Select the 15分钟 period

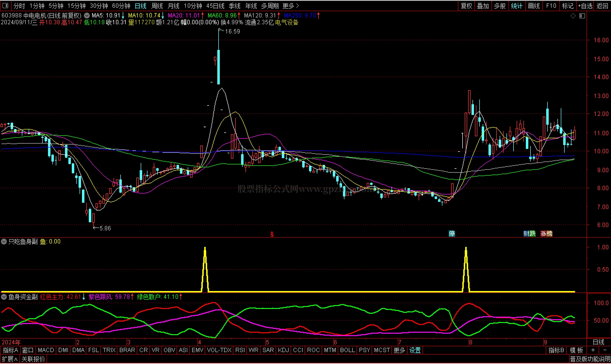77,6
